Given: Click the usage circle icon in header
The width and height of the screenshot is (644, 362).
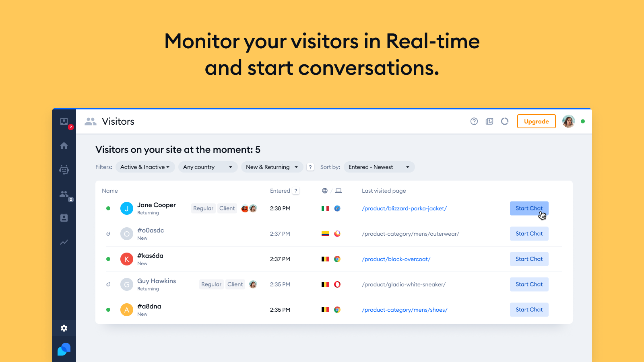Looking at the screenshot, I should tap(505, 121).
